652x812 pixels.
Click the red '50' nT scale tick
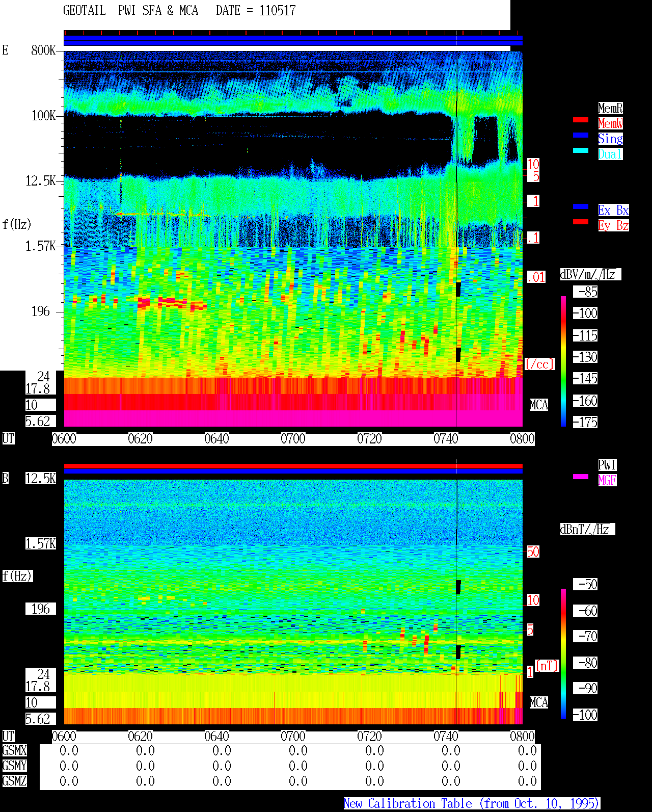click(x=533, y=552)
